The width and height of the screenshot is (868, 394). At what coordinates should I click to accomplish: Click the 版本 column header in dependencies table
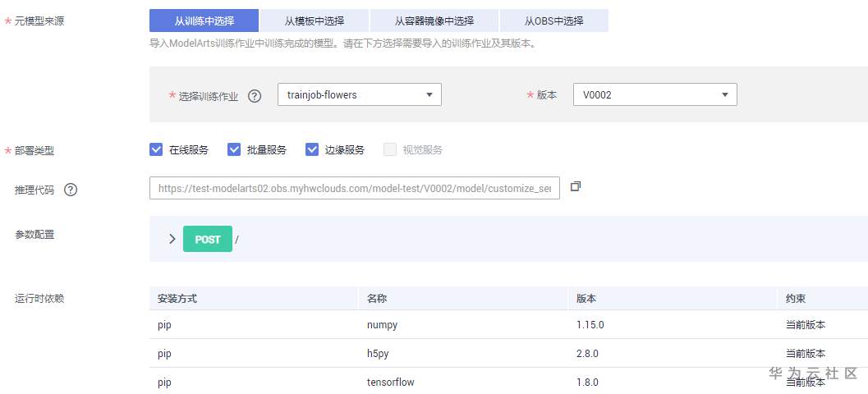point(586,299)
